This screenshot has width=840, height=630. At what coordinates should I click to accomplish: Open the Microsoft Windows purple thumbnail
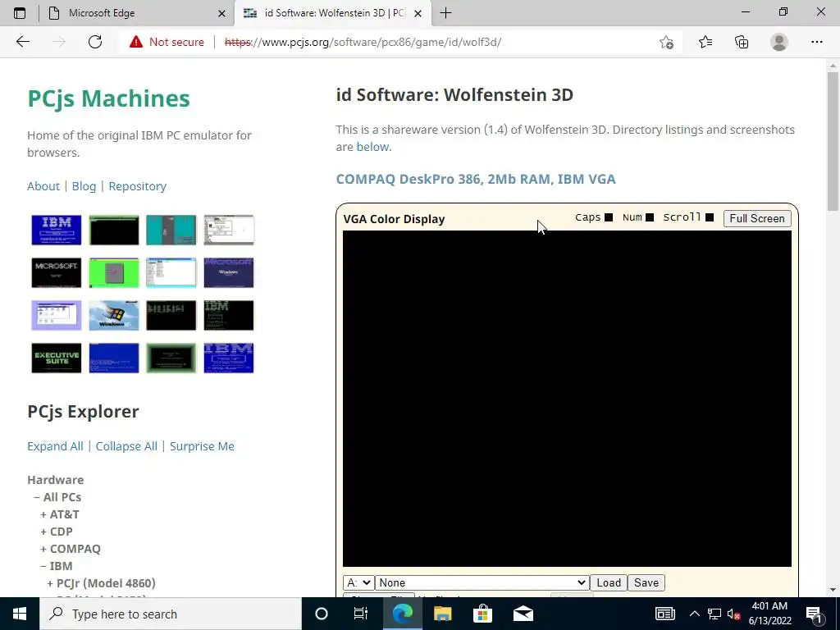[229, 272]
